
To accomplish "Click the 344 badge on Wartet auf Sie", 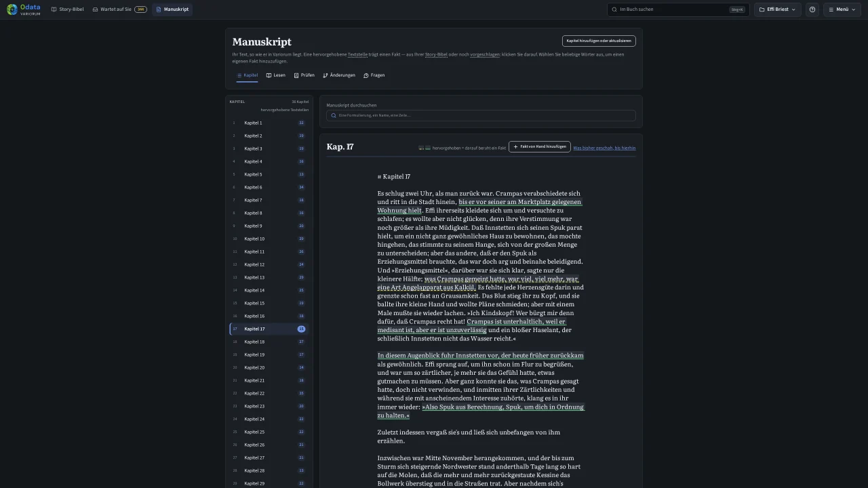I will pyautogui.click(x=140, y=9).
